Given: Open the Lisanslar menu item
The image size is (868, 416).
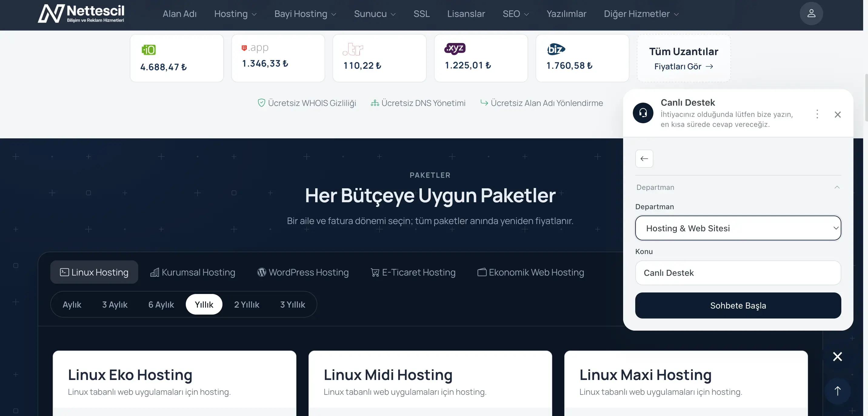Looking at the screenshot, I should [466, 14].
